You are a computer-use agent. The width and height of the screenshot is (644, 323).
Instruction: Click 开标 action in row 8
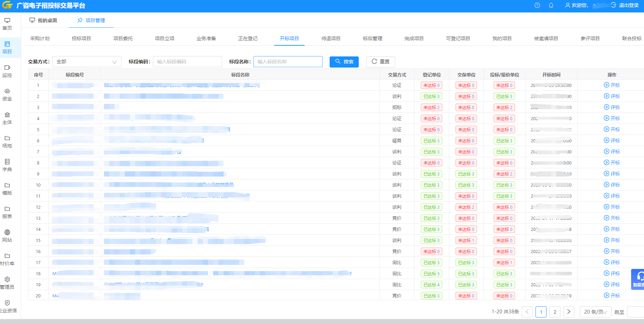click(x=612, y=163)
